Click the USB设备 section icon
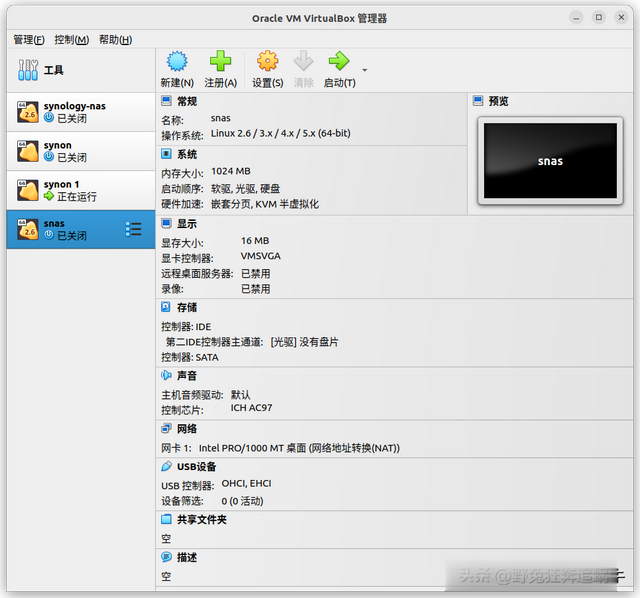 point(166,466)
